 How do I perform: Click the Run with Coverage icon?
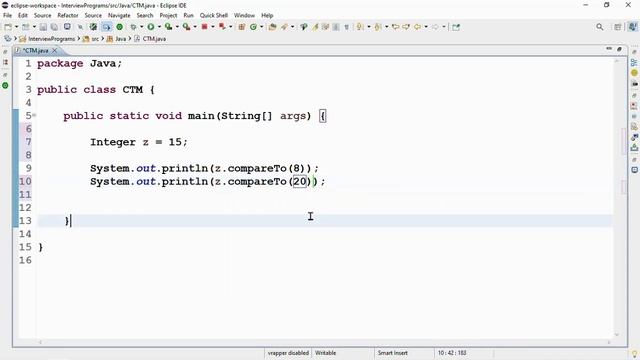[x=168, y=27]
